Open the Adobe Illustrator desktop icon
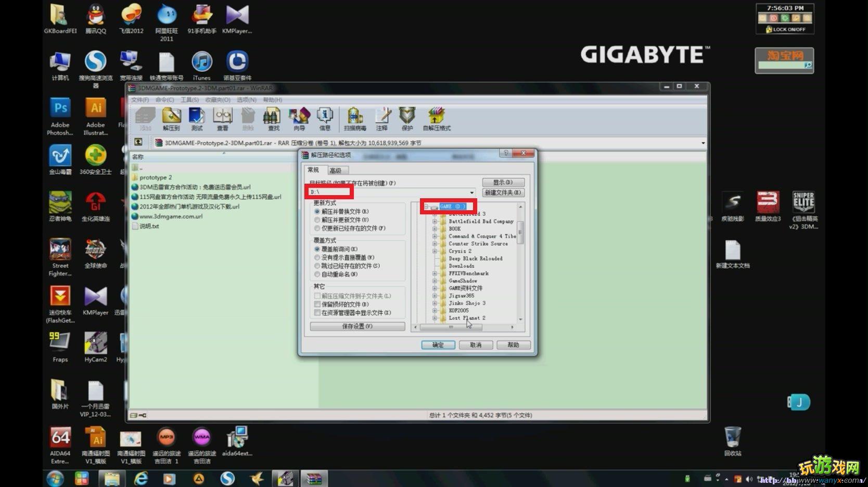The image size is (868, 487). click(96, 117)
